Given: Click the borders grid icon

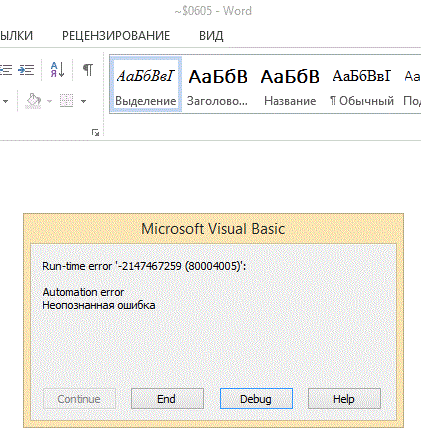Looking at the screenshot, I should tap(66, 101).
